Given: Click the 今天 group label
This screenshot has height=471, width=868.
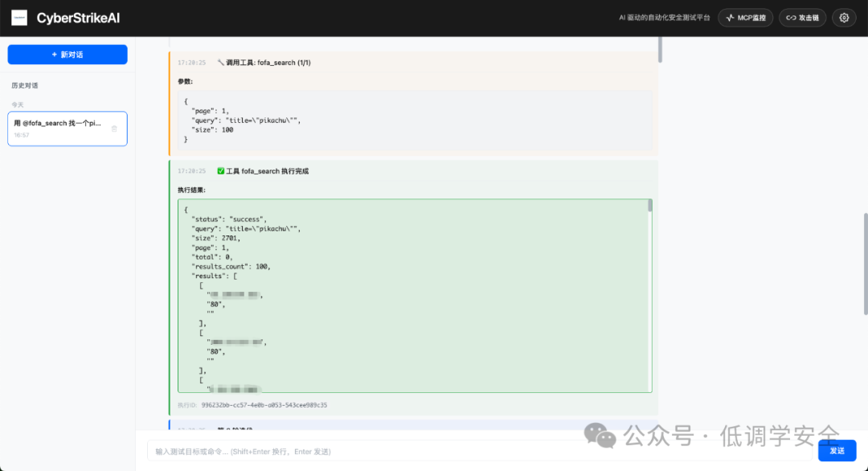Looking at the screenshot, I should pos(18,104).
